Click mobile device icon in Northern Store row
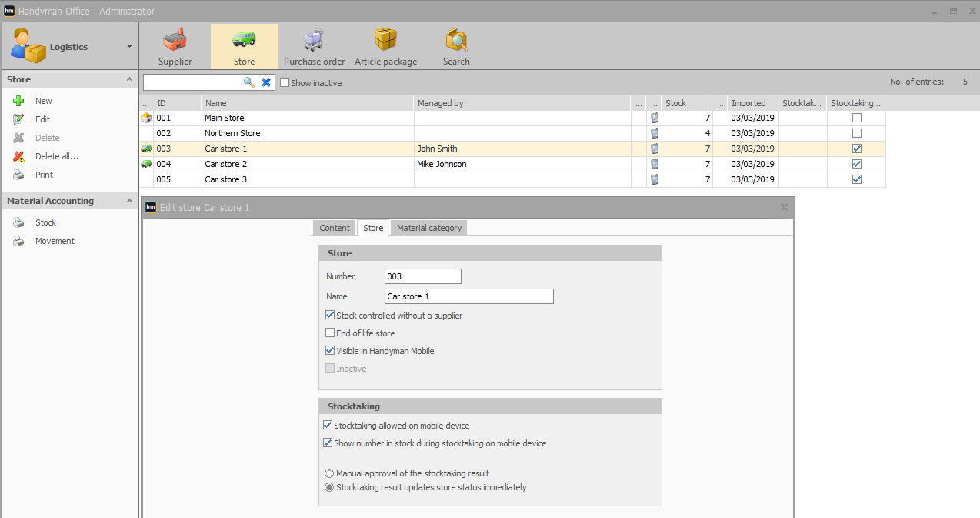The image size is (980, 518). [655, 133]
